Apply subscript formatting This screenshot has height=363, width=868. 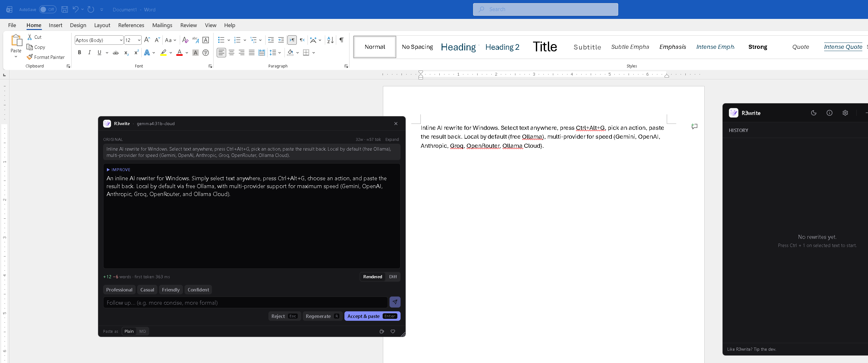(126, 53)
